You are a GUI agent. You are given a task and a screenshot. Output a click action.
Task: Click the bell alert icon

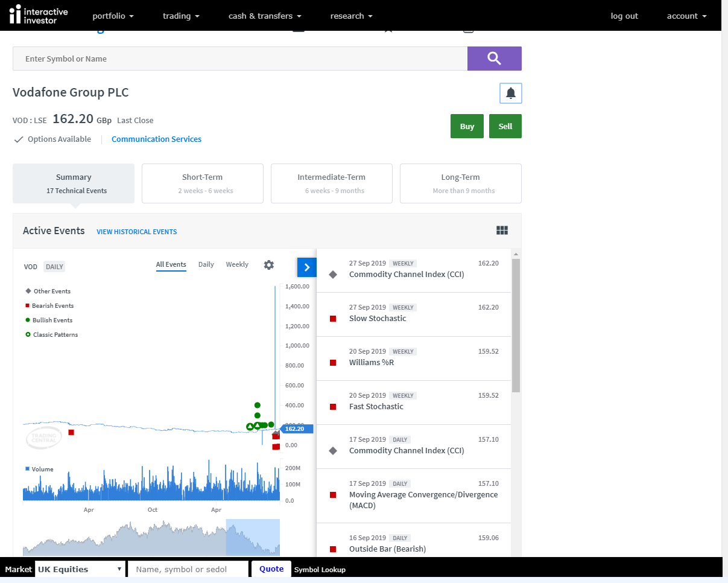click(510, 93)
